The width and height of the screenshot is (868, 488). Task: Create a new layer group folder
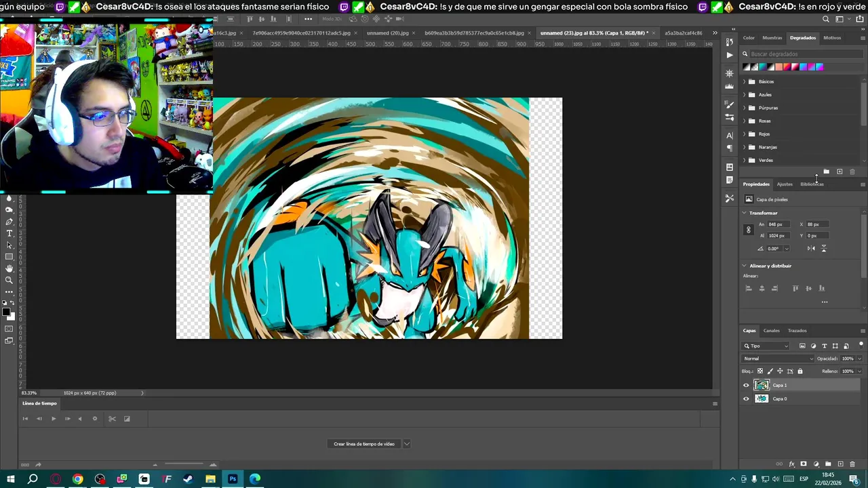pos(828,464)
